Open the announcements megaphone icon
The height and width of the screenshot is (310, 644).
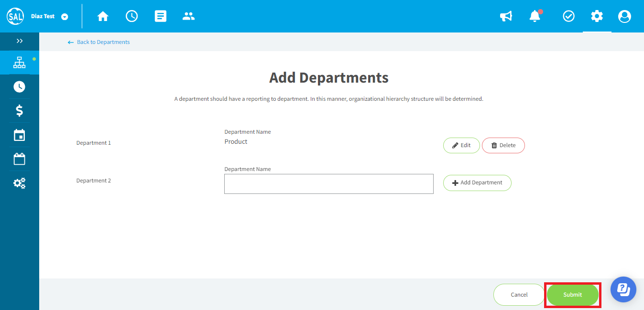click(x=506, y=16)
